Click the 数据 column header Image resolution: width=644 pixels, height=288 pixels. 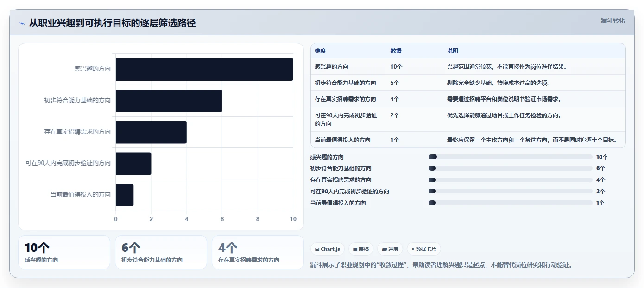click(x=396, y=51)
